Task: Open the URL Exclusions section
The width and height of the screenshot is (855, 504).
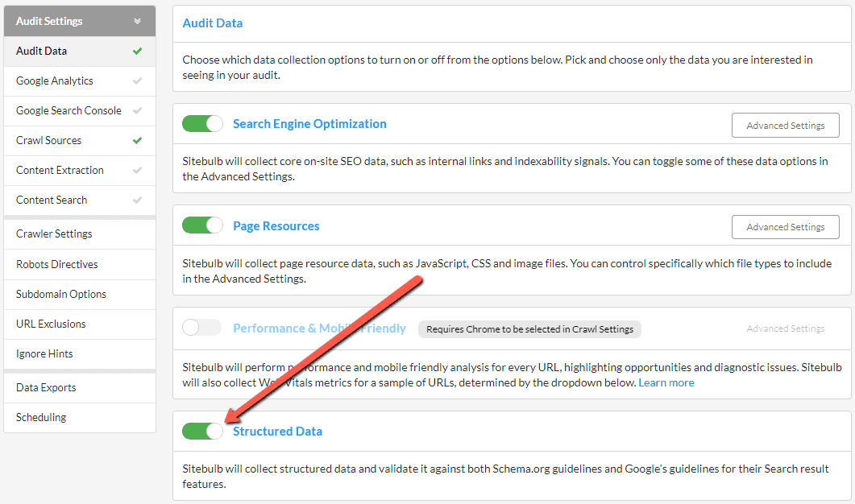Action: [x=51, y=324]
